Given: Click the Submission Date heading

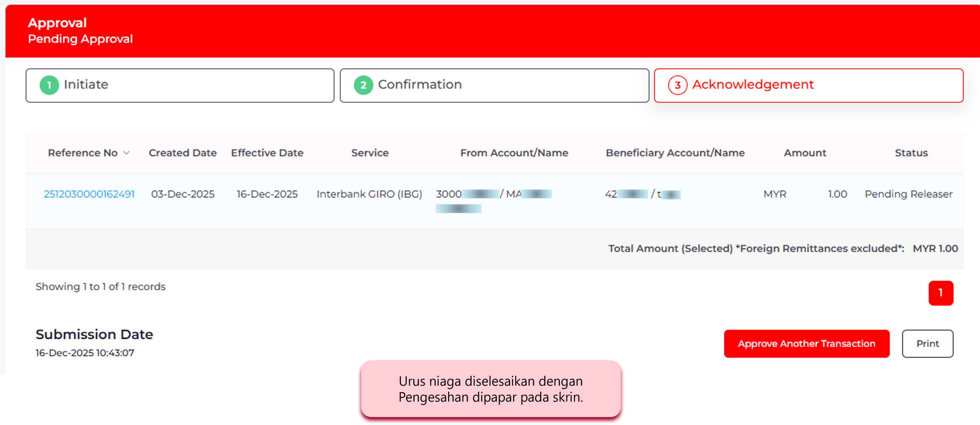Looking at the screenshot, I should coord(94,335).
